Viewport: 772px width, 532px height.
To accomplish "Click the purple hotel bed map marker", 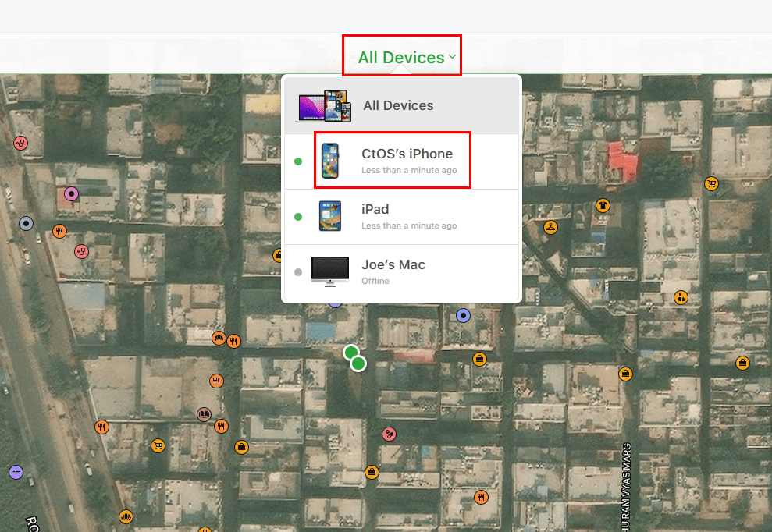I will (16, 473).
